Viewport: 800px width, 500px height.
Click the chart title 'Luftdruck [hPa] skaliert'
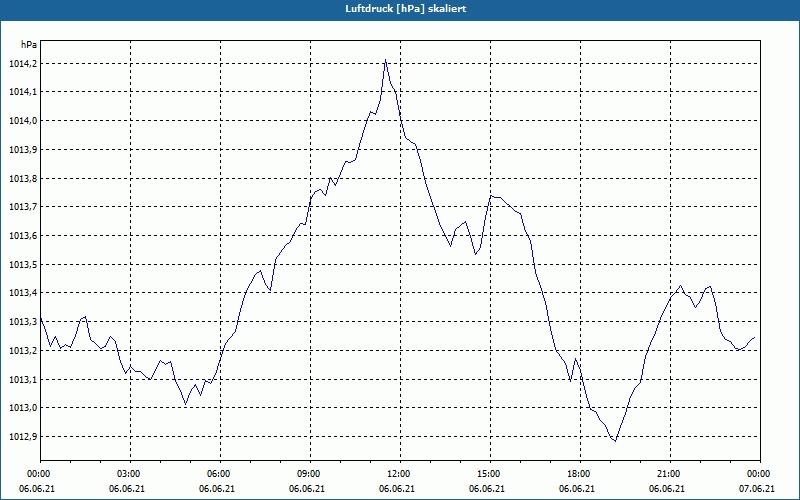(406, 9)
